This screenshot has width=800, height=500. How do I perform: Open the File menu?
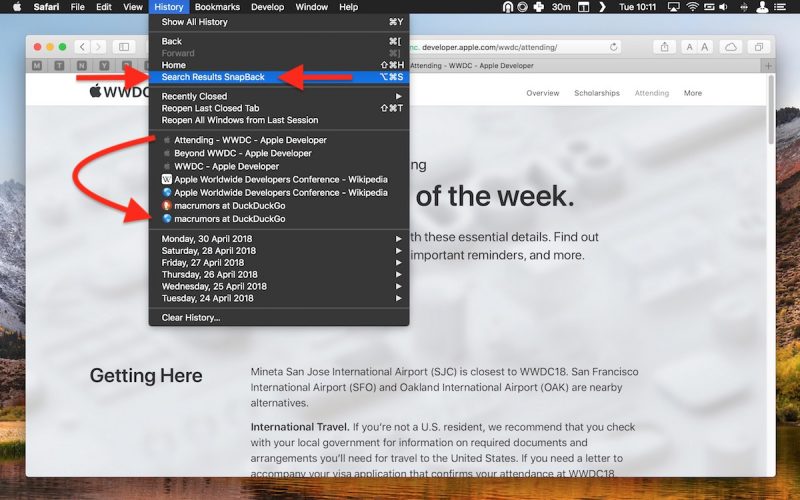[x=78, y=7]
